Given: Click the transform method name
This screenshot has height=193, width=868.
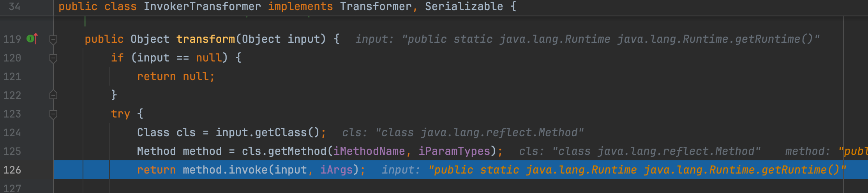Looking at the screenshot, I should point(206,39).
